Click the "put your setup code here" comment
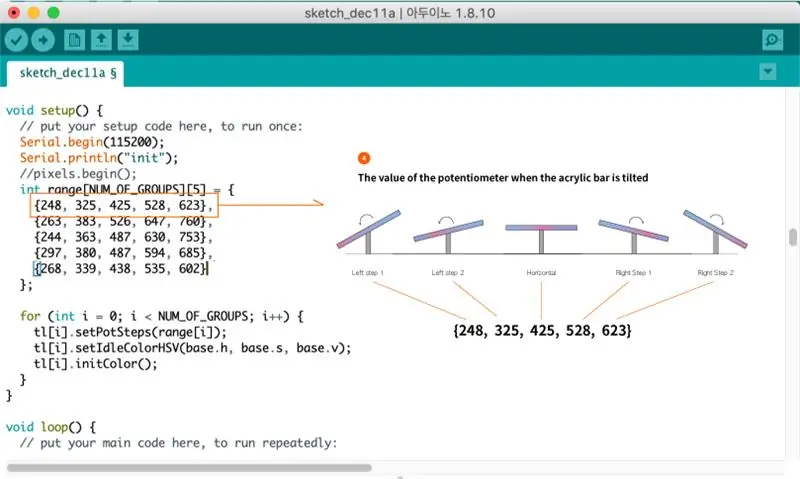800x479 pixels. pos(161,126)
